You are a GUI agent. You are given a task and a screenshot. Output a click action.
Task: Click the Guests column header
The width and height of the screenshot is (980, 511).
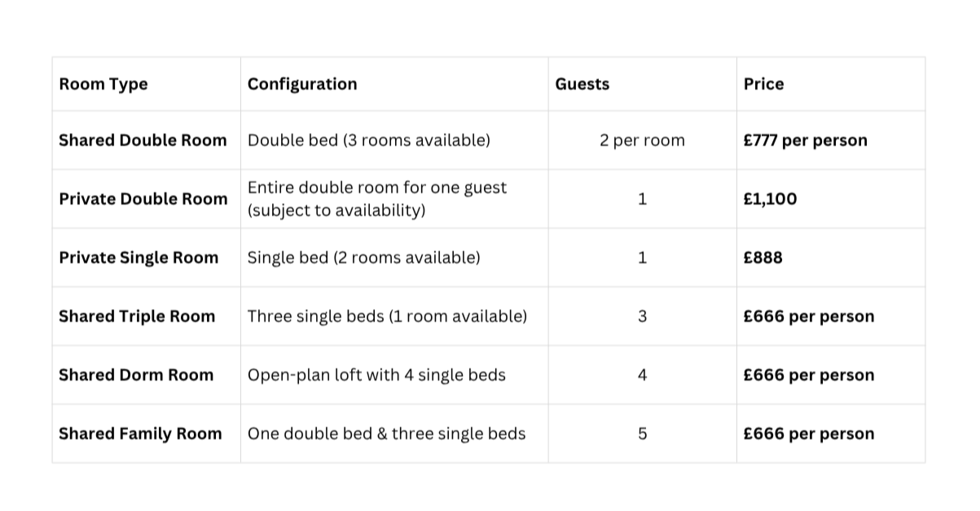point(582,84)
